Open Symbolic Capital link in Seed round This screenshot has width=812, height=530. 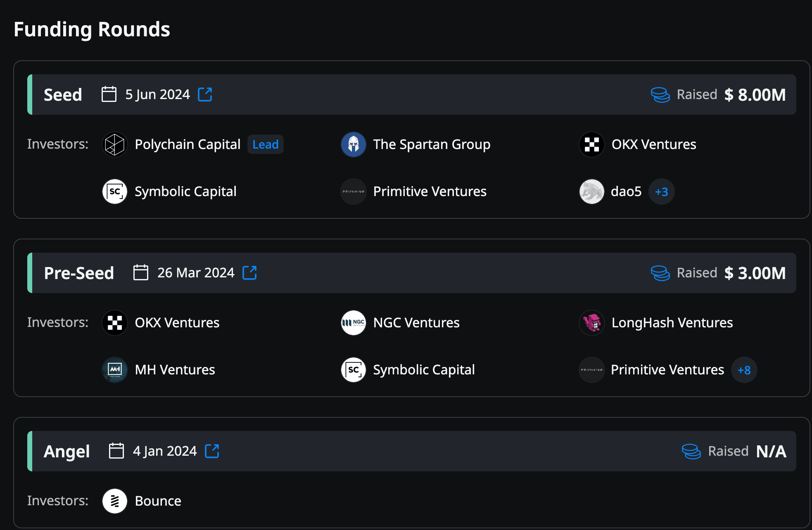click(x=185, y=192)
